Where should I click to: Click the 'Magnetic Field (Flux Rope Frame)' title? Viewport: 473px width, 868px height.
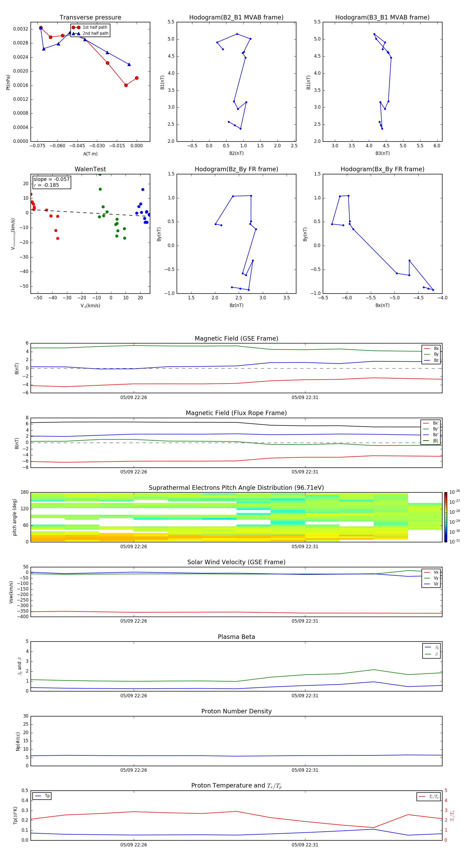(x=236, y=413)
